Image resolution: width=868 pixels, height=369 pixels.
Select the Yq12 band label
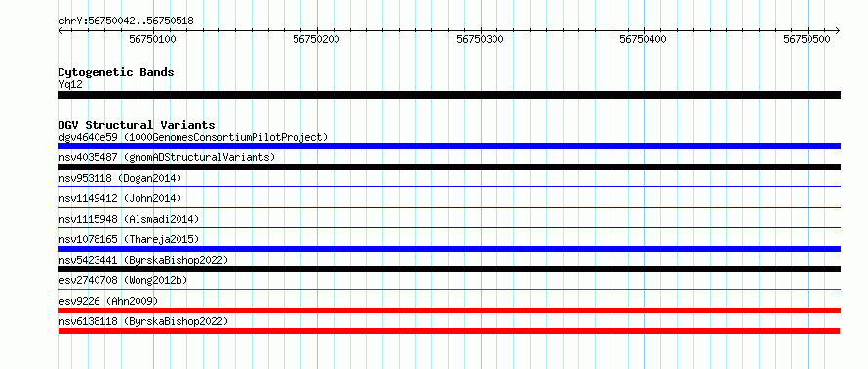point(70,84)
